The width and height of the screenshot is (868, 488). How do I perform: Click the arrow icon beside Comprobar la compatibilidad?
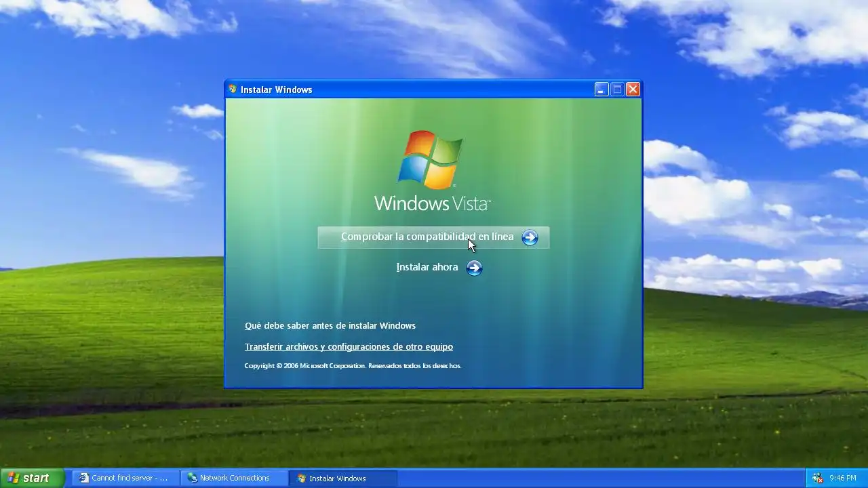tap(530, 238)
